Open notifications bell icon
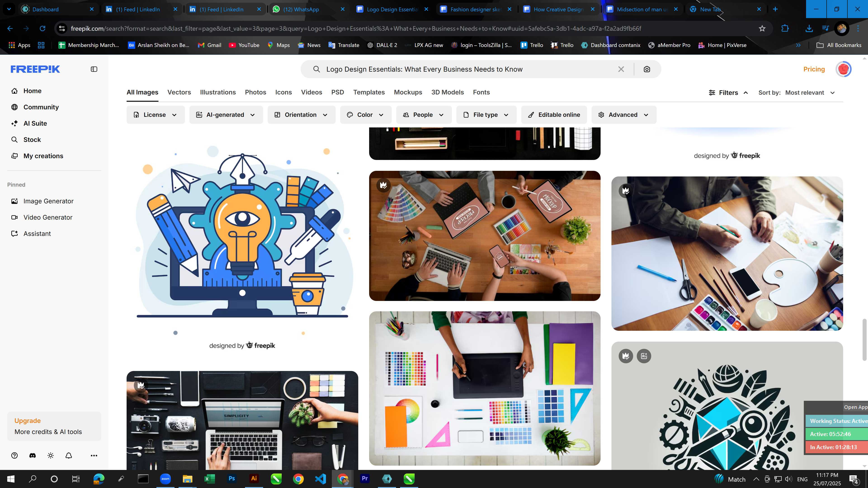 click(69, 455)
